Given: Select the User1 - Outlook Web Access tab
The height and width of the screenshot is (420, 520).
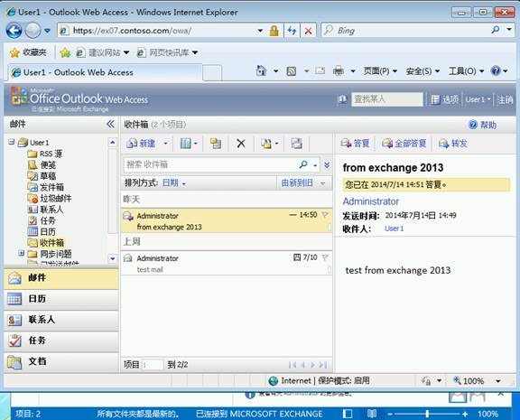Looking at the screenshot, I should 105,72.
